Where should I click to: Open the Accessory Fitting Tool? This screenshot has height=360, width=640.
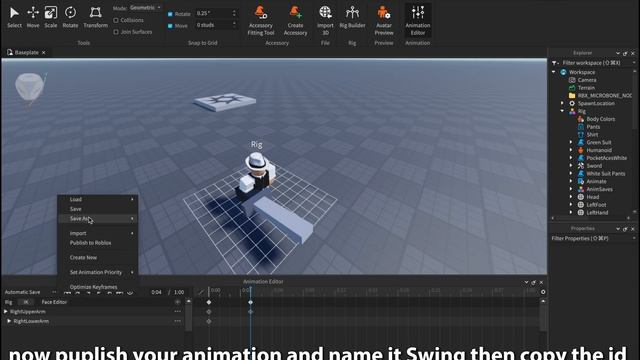261,20
